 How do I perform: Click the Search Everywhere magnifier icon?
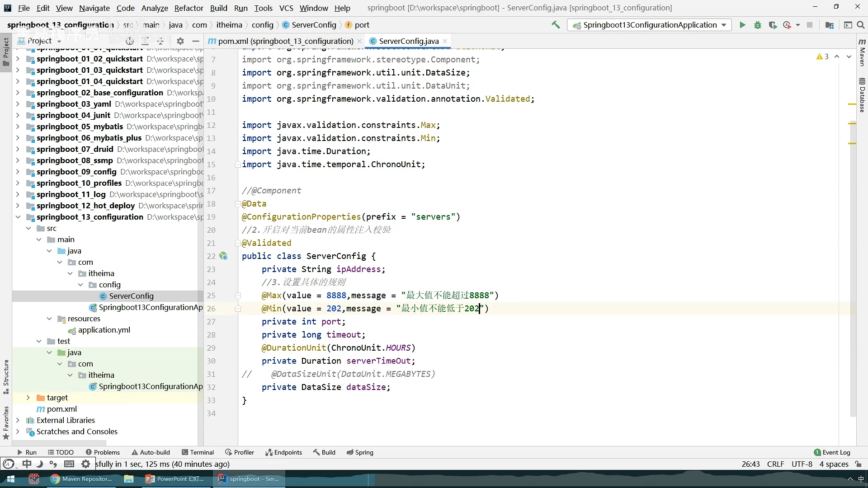click(x=861, y=25)
